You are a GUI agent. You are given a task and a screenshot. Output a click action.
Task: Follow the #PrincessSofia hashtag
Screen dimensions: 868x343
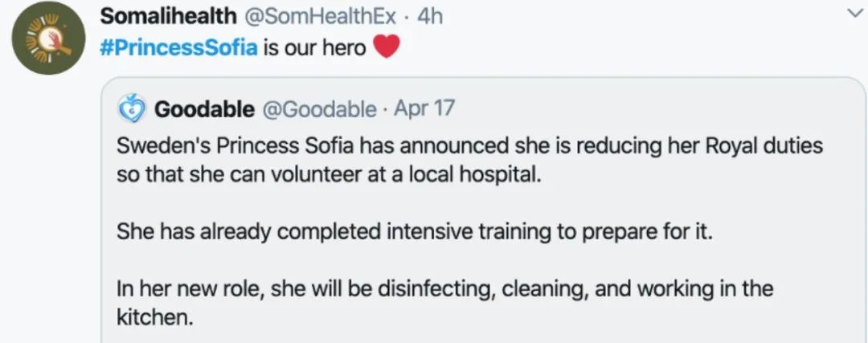coord(178,47)
